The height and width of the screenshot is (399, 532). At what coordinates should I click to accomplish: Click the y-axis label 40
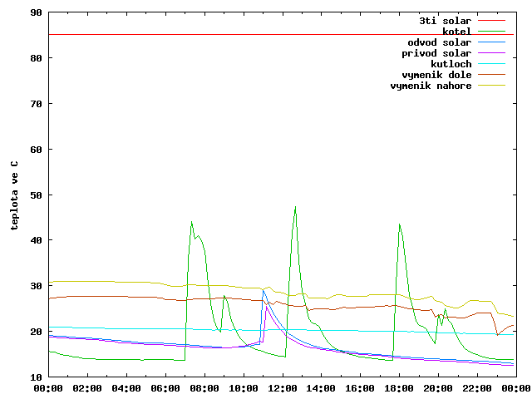(x=37, y=240)
